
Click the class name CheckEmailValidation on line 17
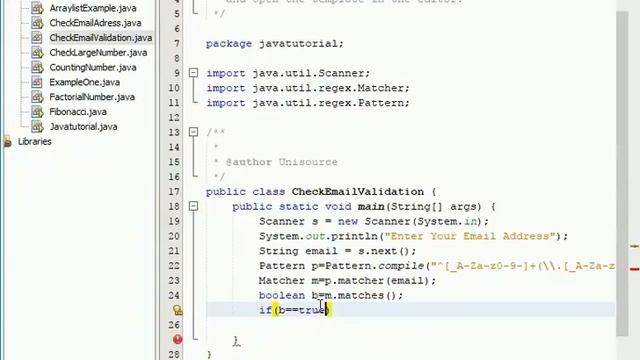358,192
